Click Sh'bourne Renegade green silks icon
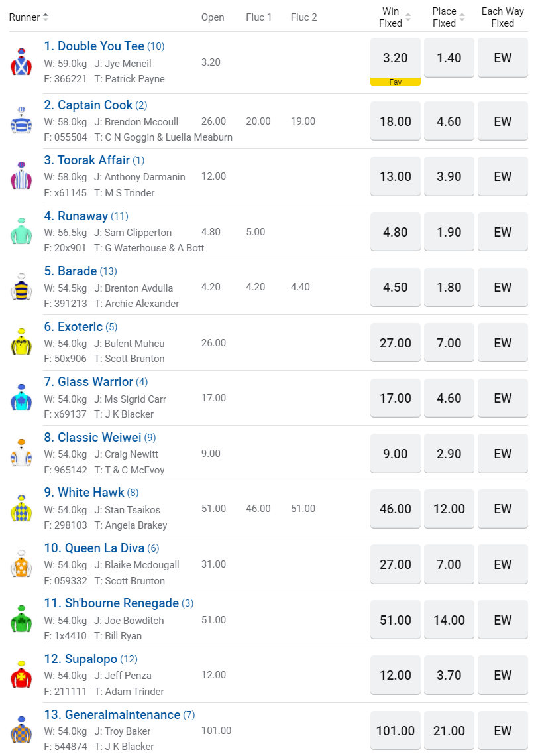This screenshot has height=756, width=538. click(21, 619)
